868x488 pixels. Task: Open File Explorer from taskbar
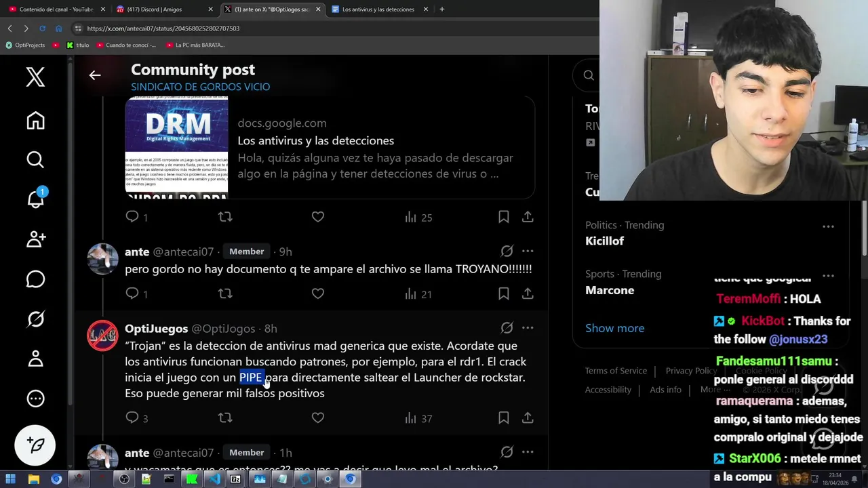point(33,479)
